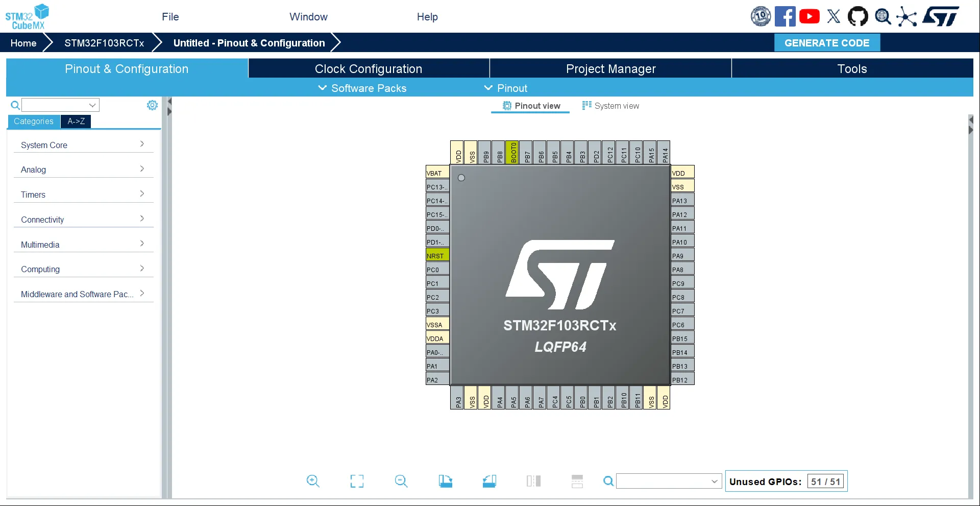
Task: Rotate the chip counter-clockwise
Action: coord(489,481)
